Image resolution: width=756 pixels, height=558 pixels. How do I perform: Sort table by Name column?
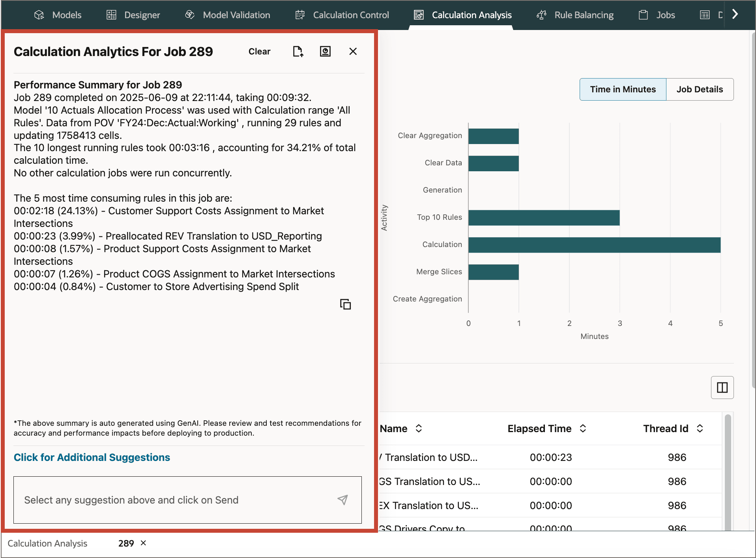click(419, 429)
